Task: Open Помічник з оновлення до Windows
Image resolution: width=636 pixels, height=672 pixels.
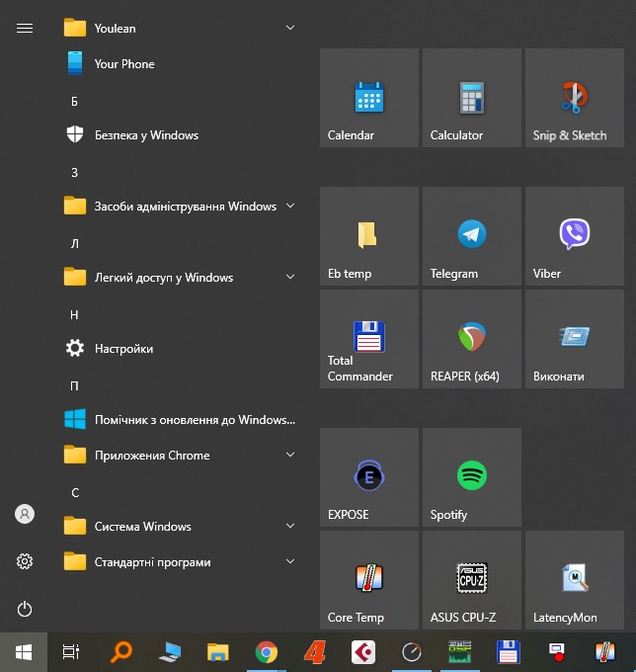Action: [x=180, y=420]
